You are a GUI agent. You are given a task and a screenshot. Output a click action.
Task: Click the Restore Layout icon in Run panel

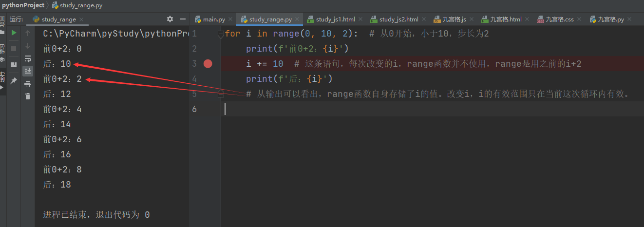coord(14,64)
